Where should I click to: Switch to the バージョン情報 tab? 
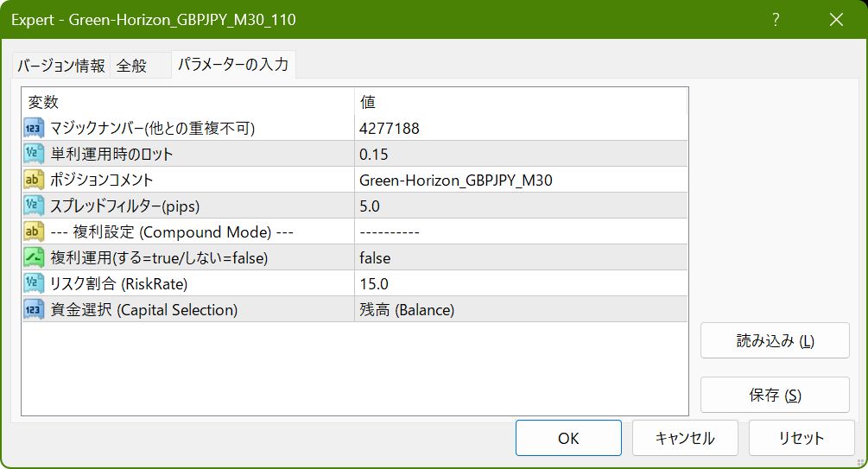[61, 66]
